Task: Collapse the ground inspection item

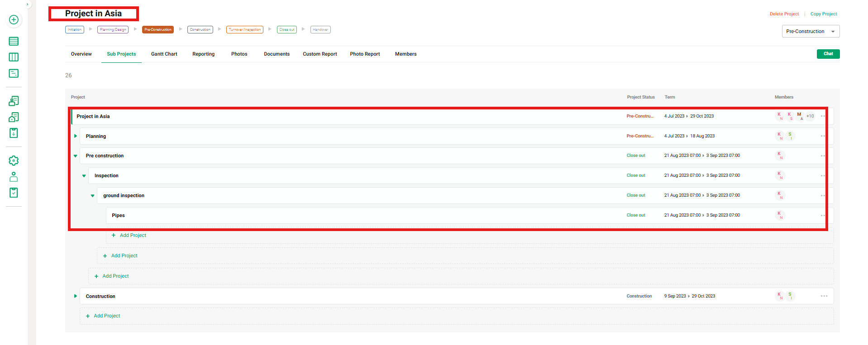Action: point(93,196)
